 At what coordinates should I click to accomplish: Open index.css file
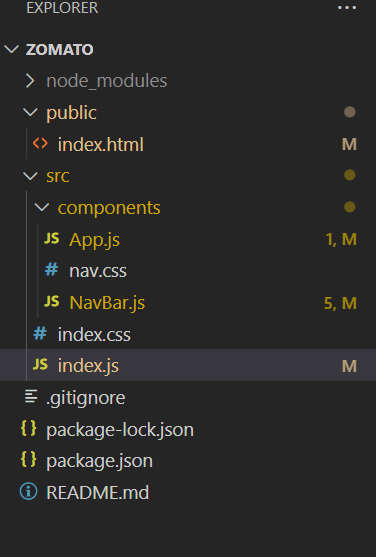(94, 335)
